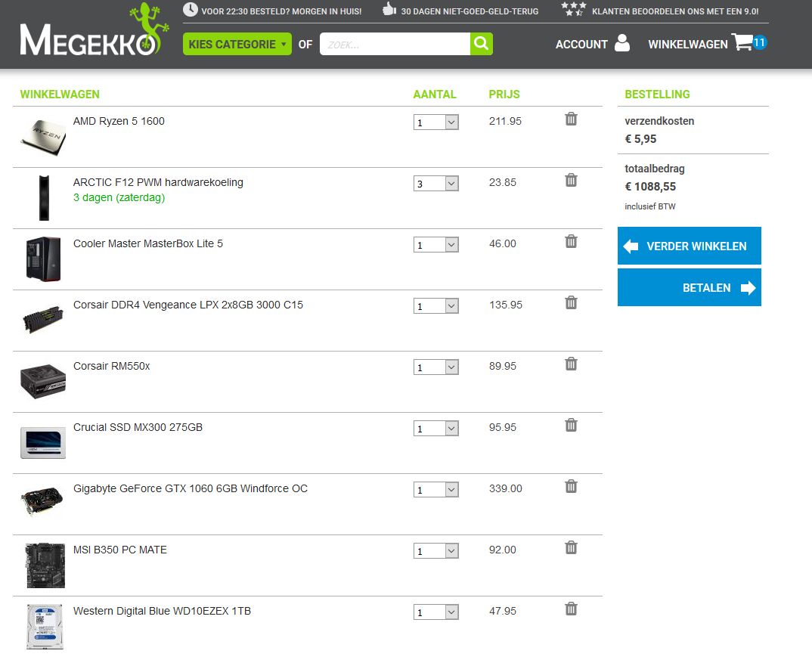Open Corsair RM550x product link
The height and width of the screenshot is (663, 812).
click(111, 366)
